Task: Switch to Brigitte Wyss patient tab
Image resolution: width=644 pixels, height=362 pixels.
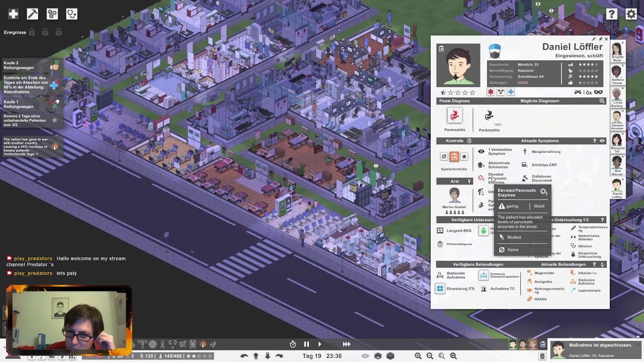Action: coord(617,51)
